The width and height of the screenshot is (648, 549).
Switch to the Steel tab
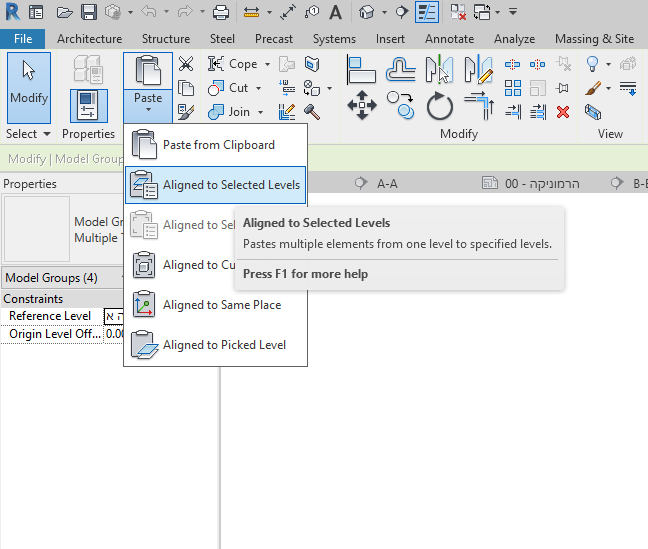[x=222, y=39]
